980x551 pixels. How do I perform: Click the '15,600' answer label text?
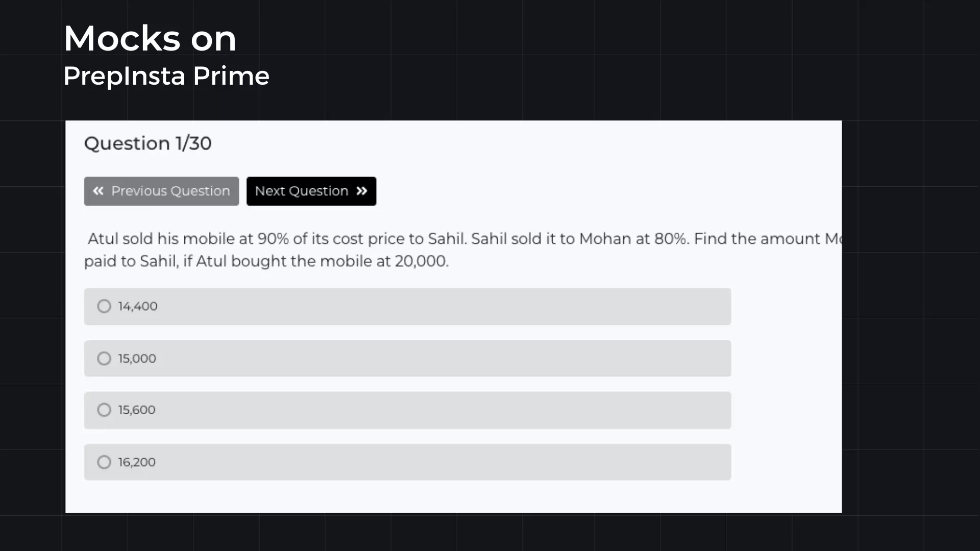[x=137, y=410]
